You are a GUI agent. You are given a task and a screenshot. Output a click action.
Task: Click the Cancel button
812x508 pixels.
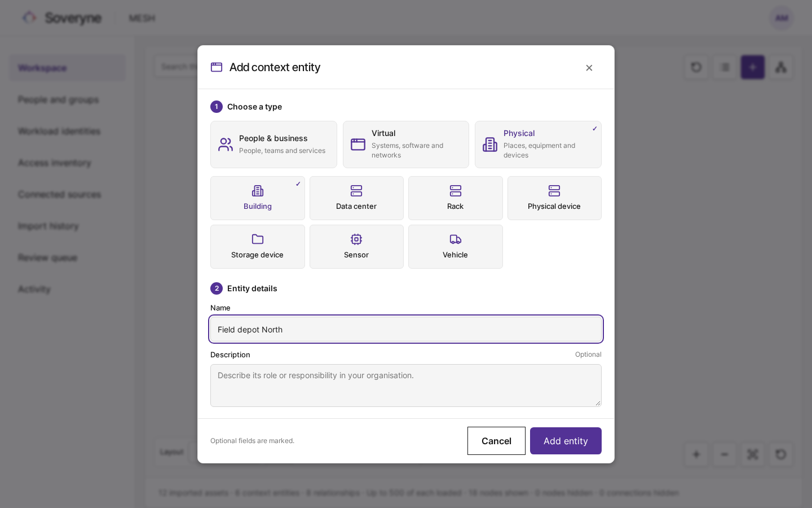pos(496,441)
